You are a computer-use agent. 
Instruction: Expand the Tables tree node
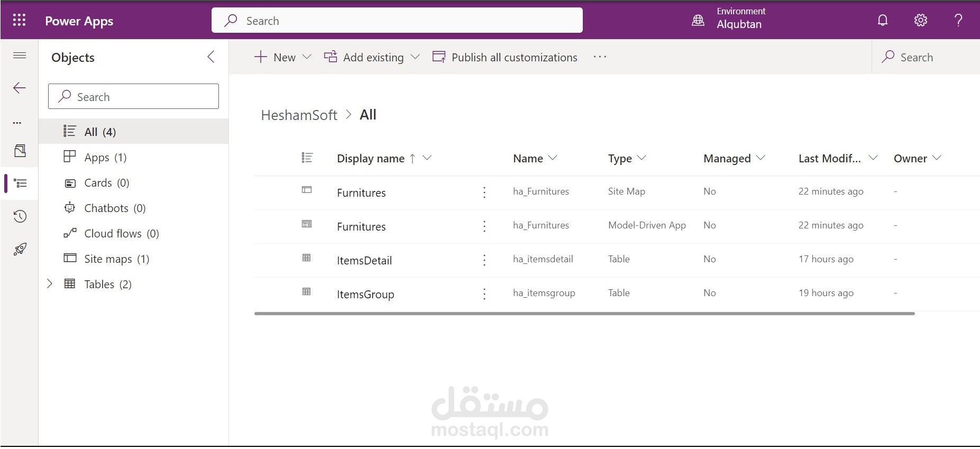click(x=50, y=284)
